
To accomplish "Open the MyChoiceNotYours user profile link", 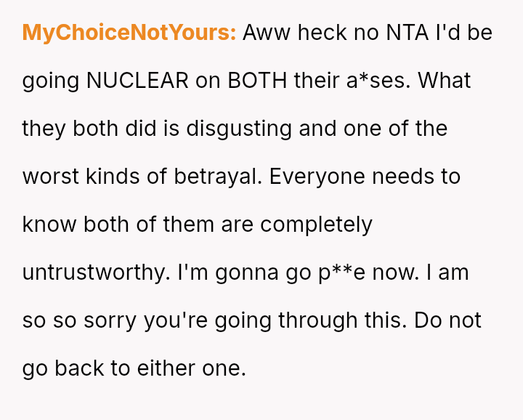I will tap(129, 33).
